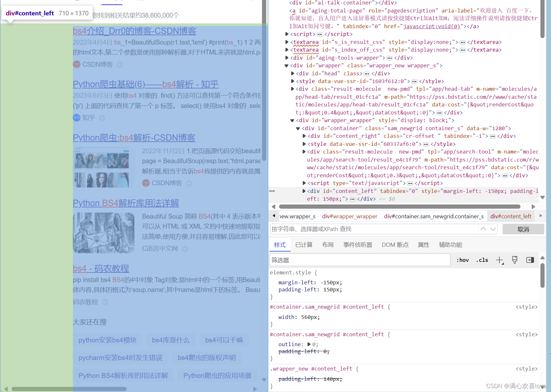551x392 pixels.
Task: Focus the 按字符串、选择器或XPath查找 search field
Action: point(374,229)
